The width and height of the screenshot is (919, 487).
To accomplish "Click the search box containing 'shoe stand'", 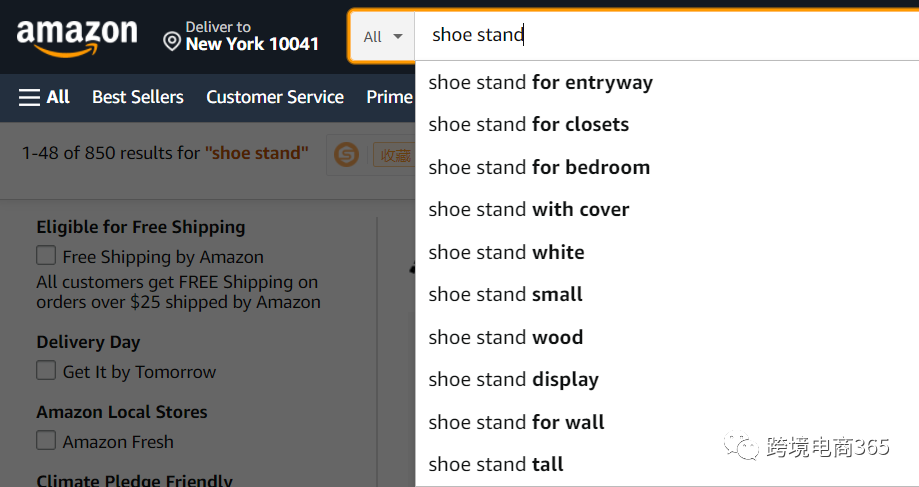I will tap(660, 35).
